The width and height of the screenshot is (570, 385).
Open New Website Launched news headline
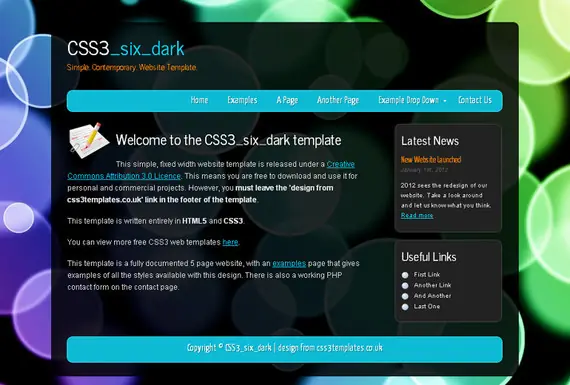[431, 160]
